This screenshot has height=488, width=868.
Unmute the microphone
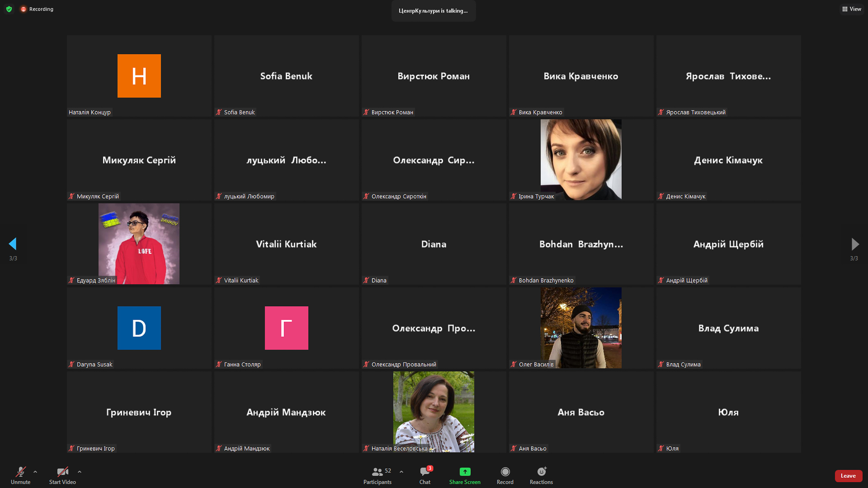tap(20, 475)
